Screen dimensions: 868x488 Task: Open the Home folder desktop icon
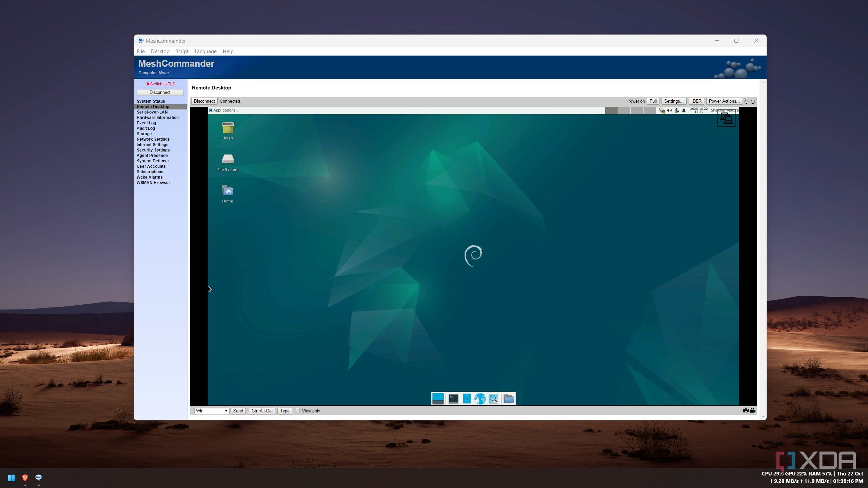tap(228, 194)
